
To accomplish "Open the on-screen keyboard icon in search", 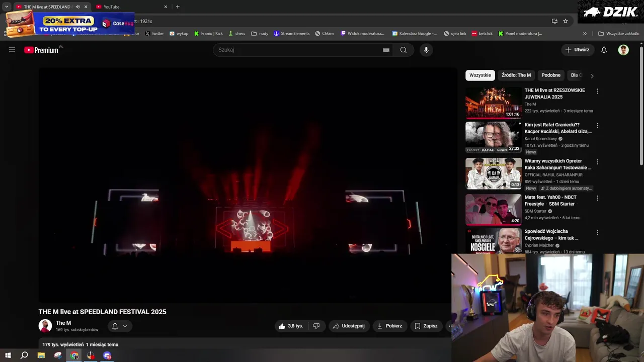I will [386, 50].
